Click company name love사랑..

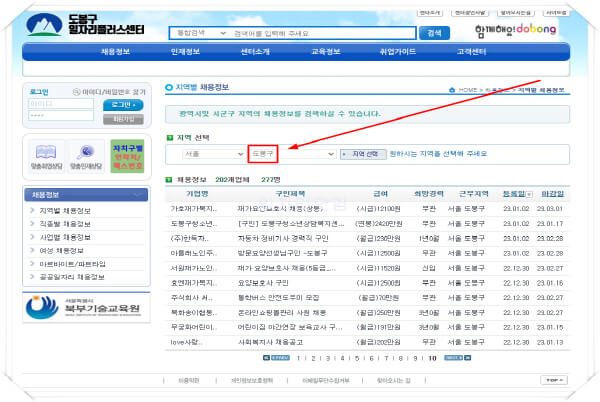[x=186, y=342]
